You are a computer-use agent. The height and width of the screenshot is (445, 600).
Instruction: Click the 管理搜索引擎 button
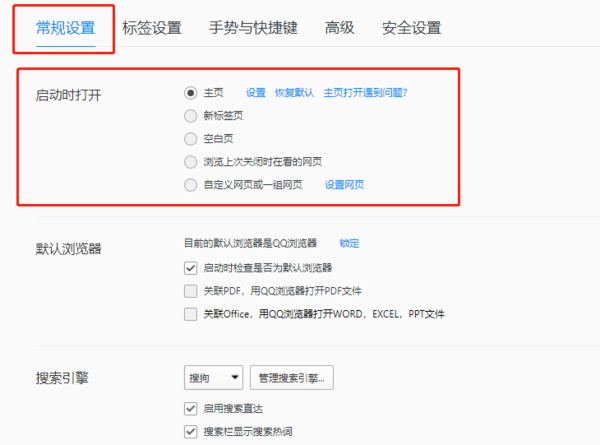291,377
